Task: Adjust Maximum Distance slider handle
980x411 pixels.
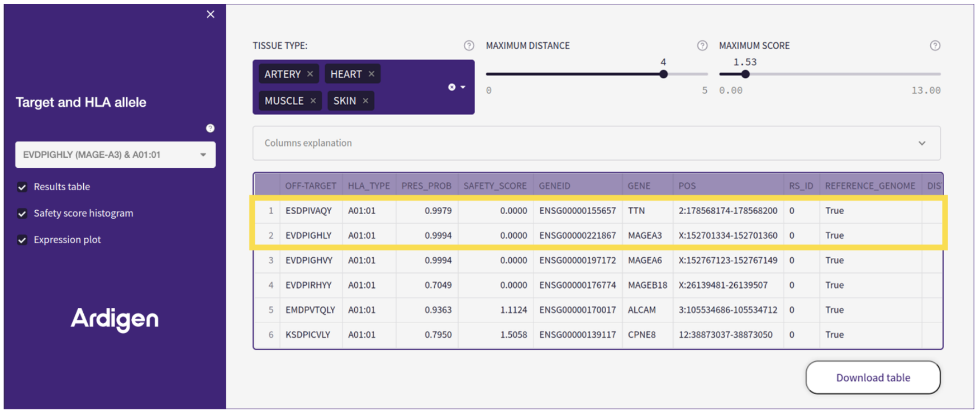Action: click(x=663, y=74)
